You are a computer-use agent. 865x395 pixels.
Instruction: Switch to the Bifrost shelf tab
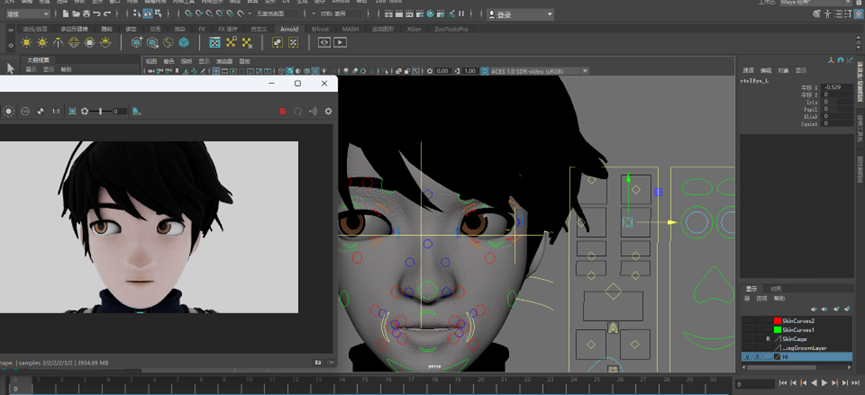[320, 29]
